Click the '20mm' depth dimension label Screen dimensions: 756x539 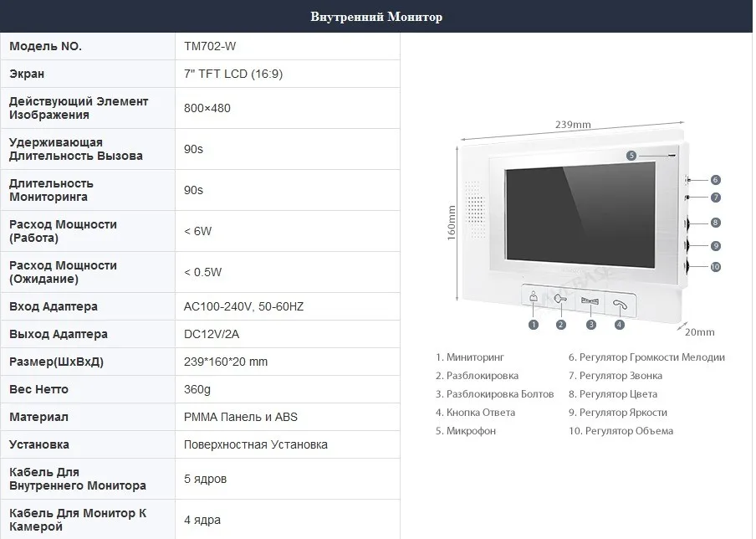700,332
